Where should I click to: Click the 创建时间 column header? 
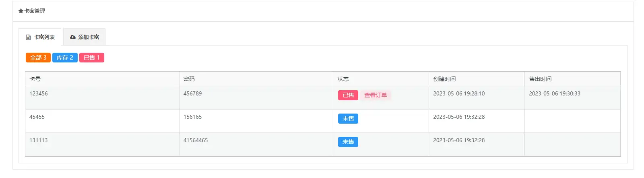444,79
